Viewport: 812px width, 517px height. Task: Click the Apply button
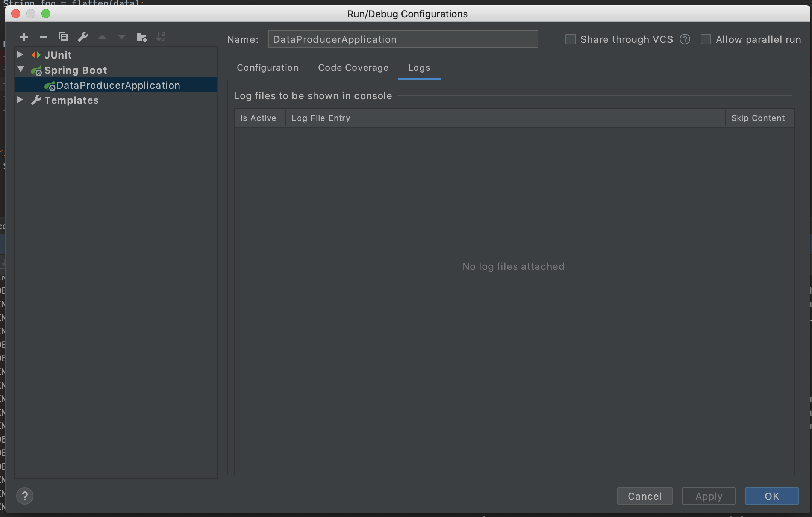(709, 496)
